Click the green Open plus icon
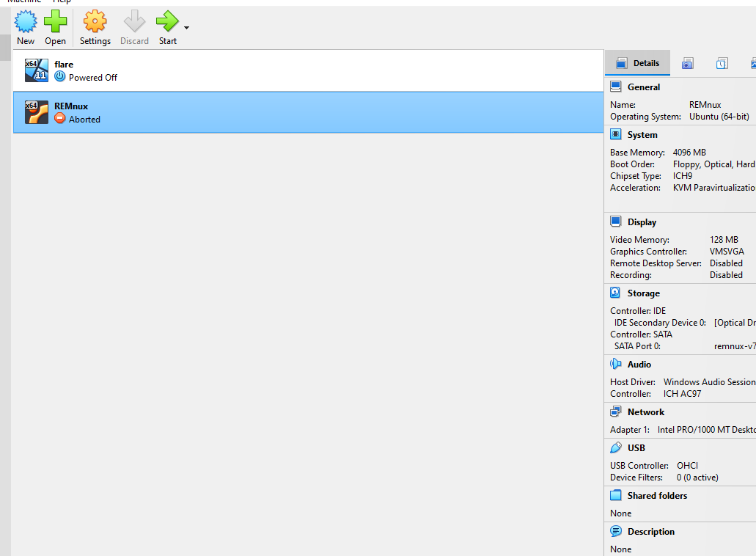The width and height of the screenshot is (756, 556). pyautogui.click(x=55, y=22)
